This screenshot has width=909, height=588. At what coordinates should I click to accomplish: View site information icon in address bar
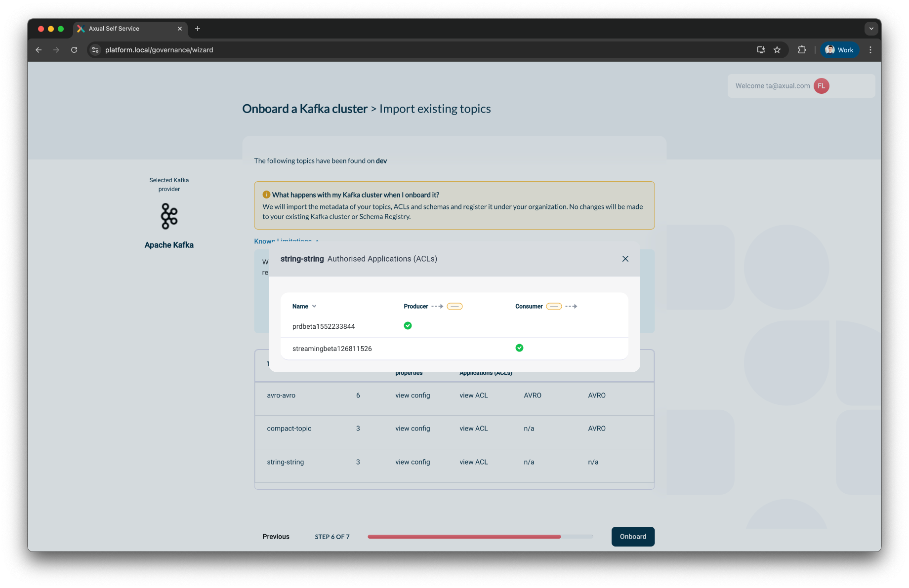click(x=95, y=50)
